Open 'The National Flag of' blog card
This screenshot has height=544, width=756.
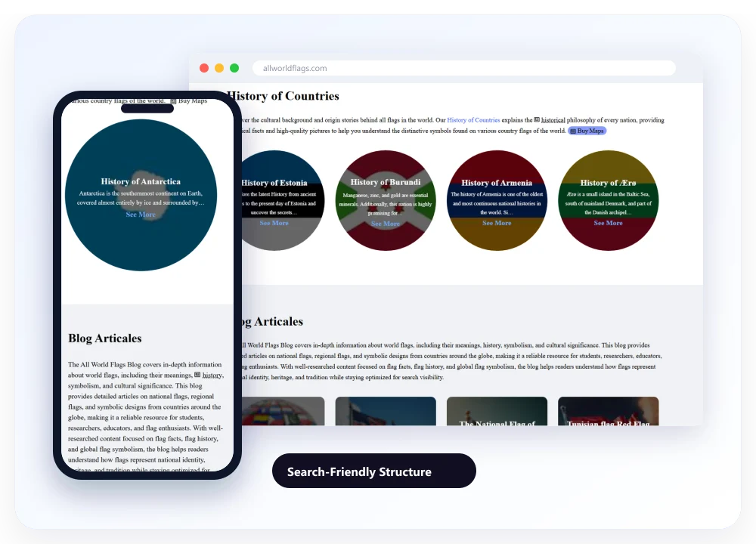[x=497, y=411]
